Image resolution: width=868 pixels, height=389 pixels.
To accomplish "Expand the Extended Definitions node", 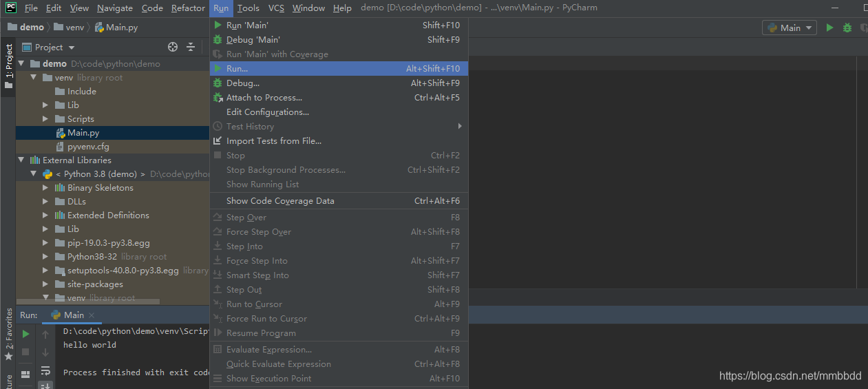I will (45, 215).
